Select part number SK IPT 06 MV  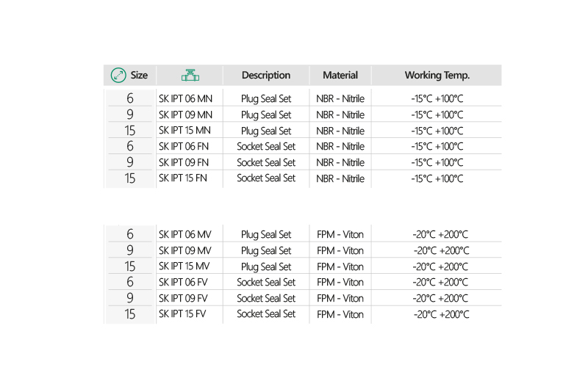coord(184,234)
